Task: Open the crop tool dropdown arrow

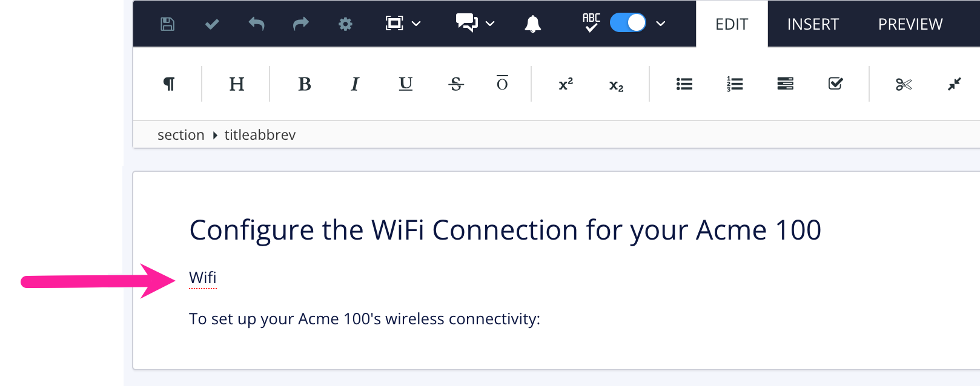Action: (416, 24)
